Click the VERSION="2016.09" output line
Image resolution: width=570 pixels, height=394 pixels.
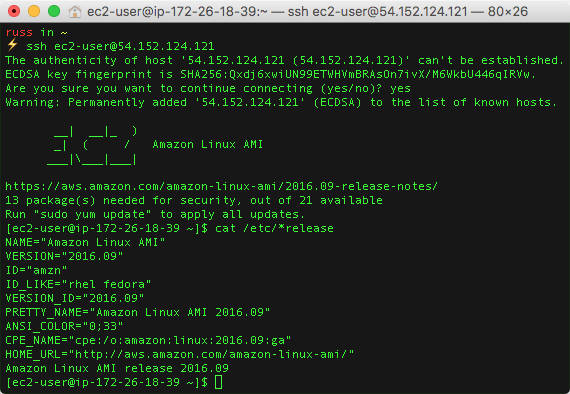pyautogui.click(x=64, y=256)
